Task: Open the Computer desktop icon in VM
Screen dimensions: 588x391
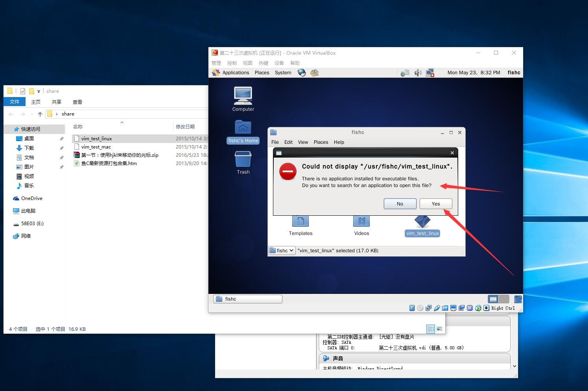Action: point(243,99)
